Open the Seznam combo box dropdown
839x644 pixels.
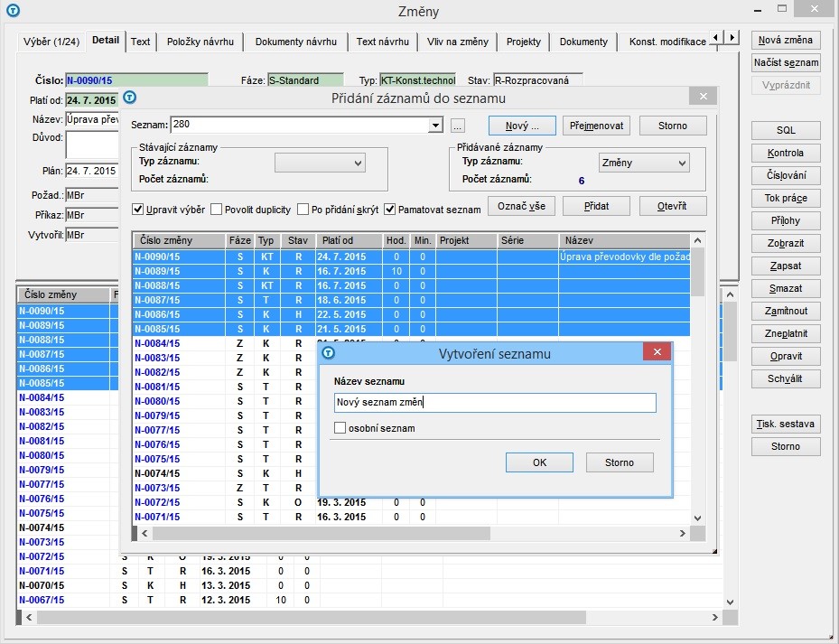click(435, 126)
